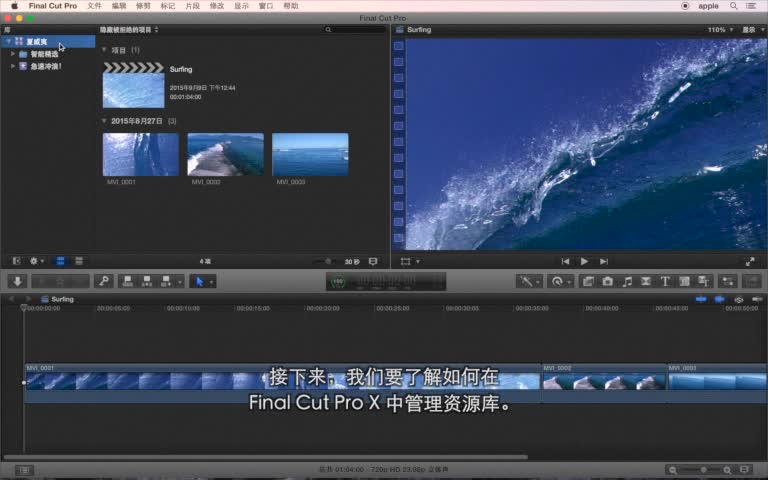The width and height of the screenshot is (768, 480).
Task: Collapse the 项目 section
Action: (104, 50)
